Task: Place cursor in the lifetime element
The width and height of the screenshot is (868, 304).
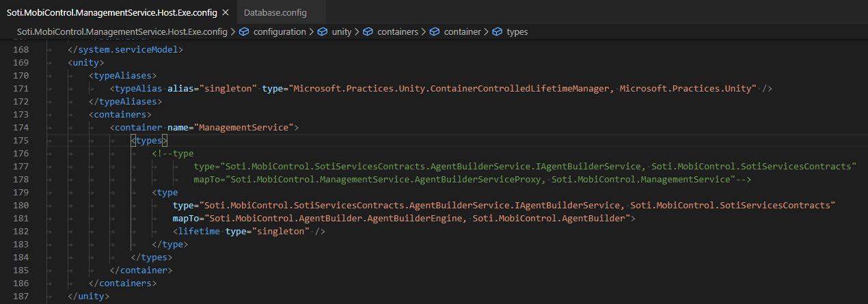Action: click(x=198, y=232)
